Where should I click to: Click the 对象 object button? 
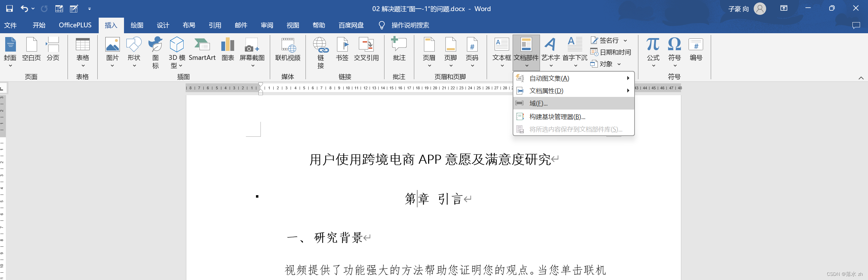[x=602, y=64]
